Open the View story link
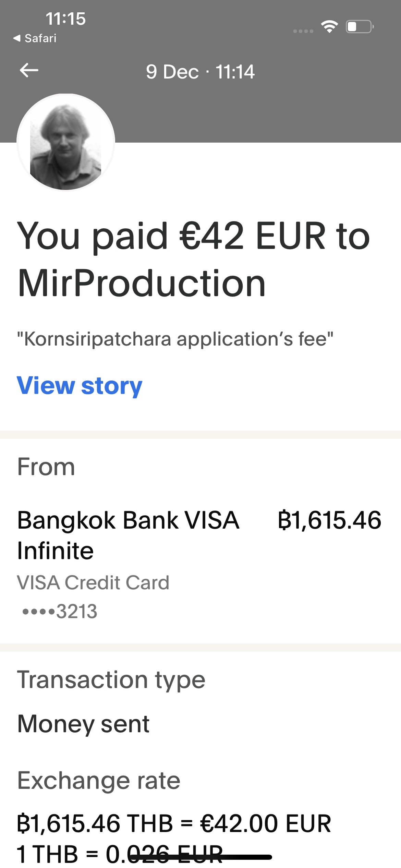This screenshot has height=868, width=401. (80, 386)
